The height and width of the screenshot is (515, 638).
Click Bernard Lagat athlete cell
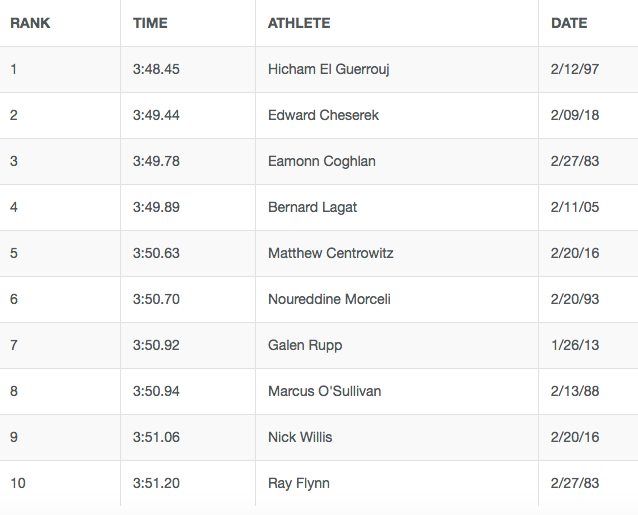coord(312,207)
